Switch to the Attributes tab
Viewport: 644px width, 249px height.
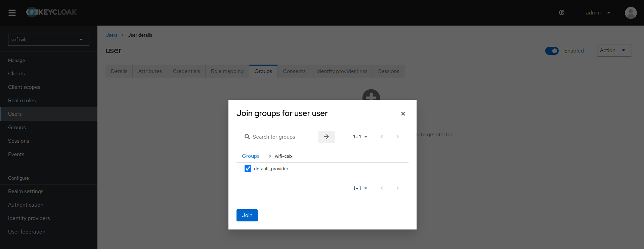tap(150, 71)
